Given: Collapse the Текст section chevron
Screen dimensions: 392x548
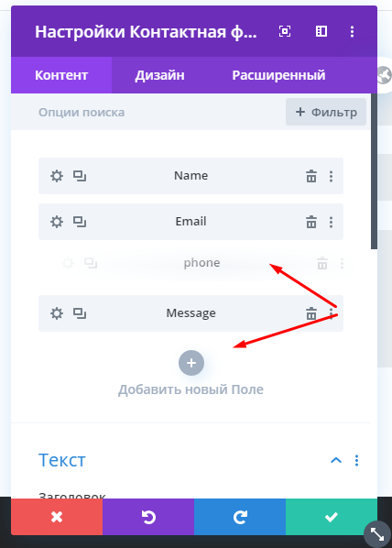Looking at the screenshot, I should point(336,460).
